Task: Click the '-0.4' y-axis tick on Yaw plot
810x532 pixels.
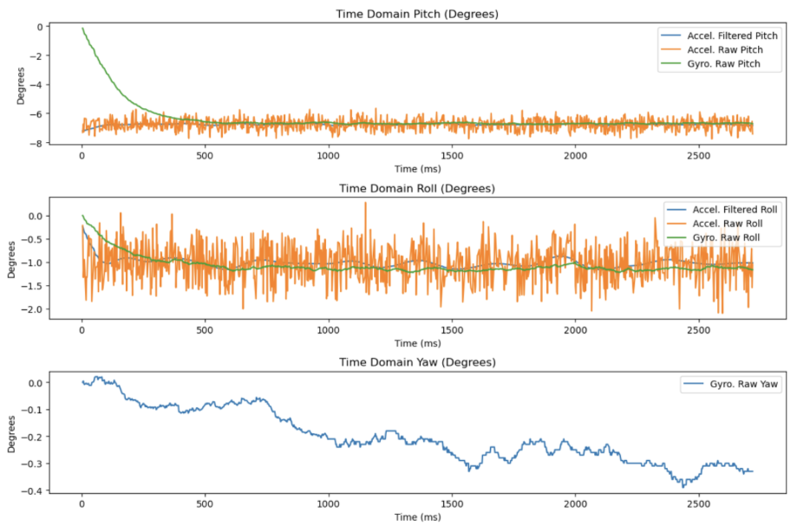Action: [30, 491]
